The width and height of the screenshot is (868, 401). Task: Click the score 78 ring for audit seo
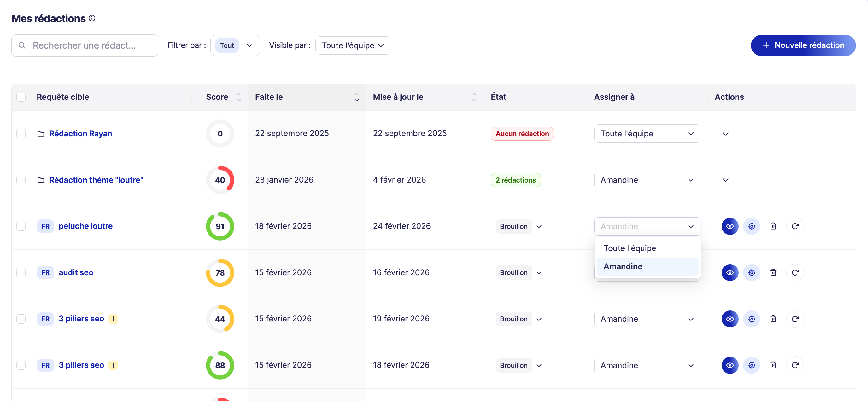pyautogui.click(x=220, y=272)
